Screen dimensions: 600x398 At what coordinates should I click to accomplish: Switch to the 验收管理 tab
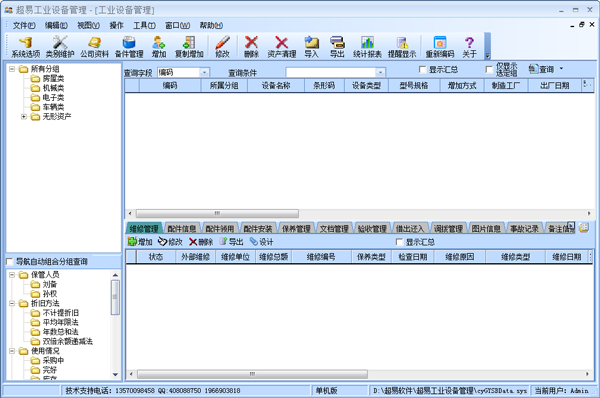pyautogui.click(x=372, y=228)
